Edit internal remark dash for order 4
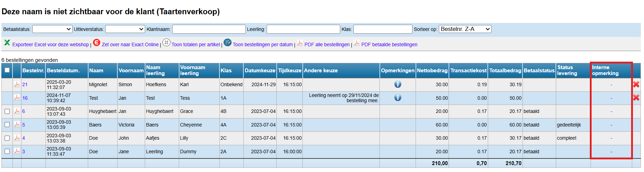This screenshot has width=644, height=172. point(611,138)
